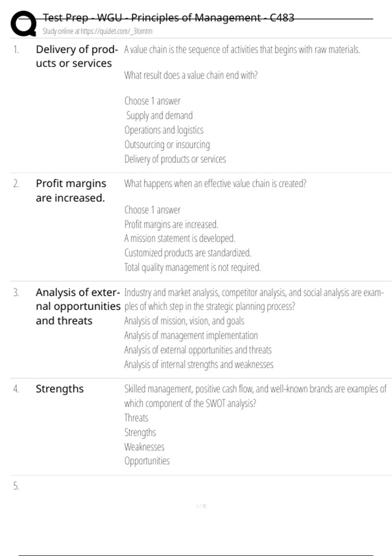
Task: Select the 'Opportunities' answer option
Action: 147,461
